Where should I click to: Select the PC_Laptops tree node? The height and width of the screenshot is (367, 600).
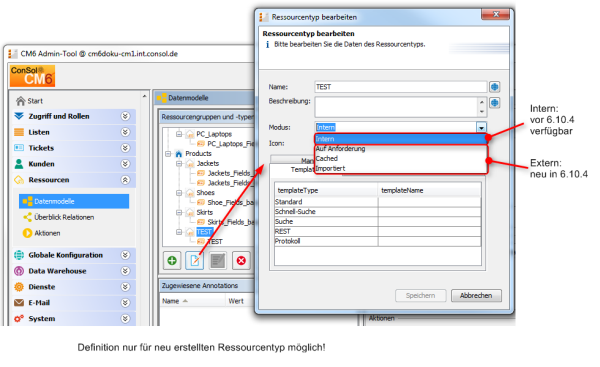(x=214, y=134)
